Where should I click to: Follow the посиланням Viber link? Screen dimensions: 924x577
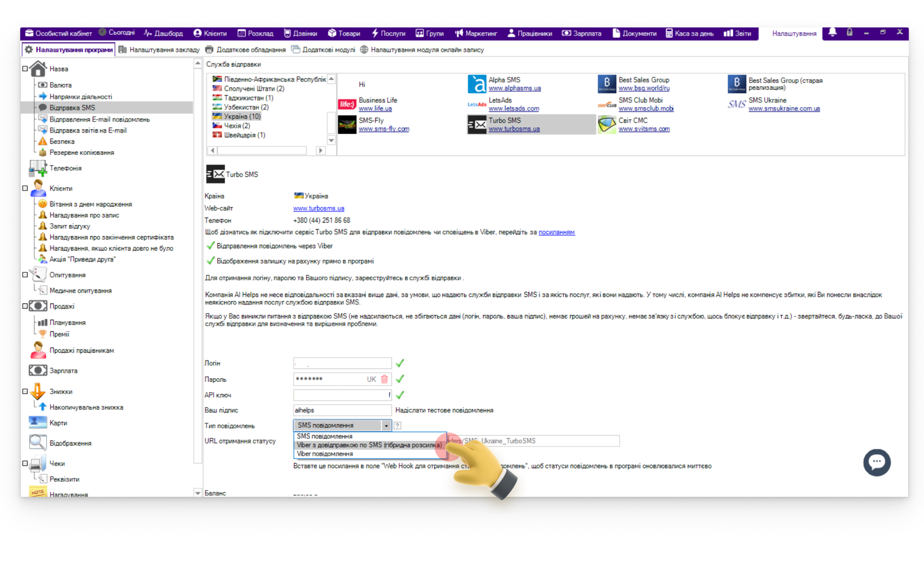556,232
